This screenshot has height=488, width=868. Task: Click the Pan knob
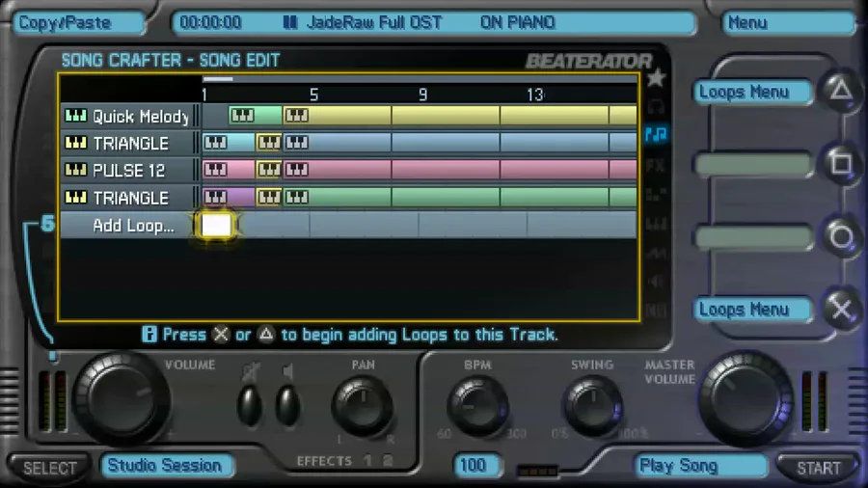(364, 406)
